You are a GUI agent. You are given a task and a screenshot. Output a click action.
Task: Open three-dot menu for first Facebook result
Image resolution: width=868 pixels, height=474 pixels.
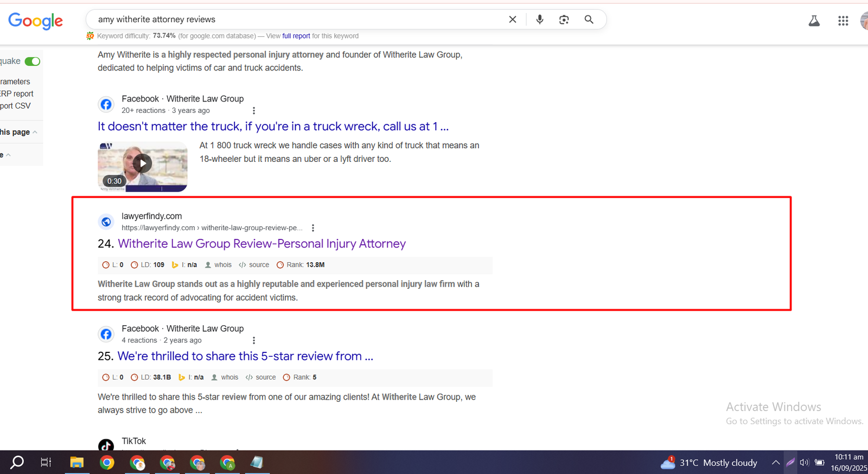[x=254, y=111]
